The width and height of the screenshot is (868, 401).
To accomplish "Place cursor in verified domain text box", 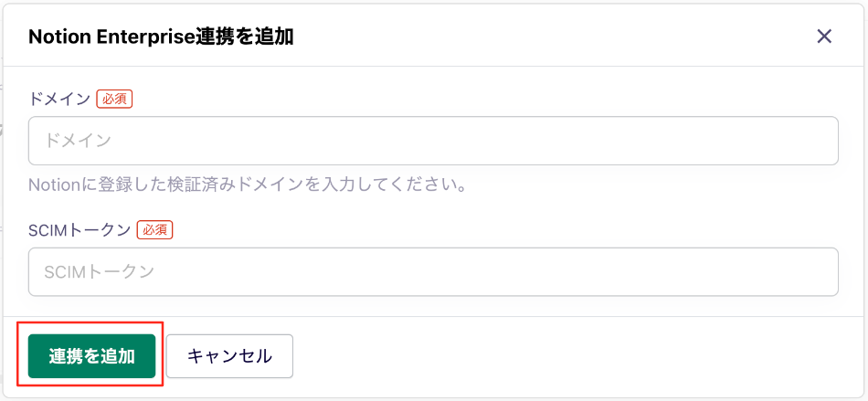I will point(433,141).
